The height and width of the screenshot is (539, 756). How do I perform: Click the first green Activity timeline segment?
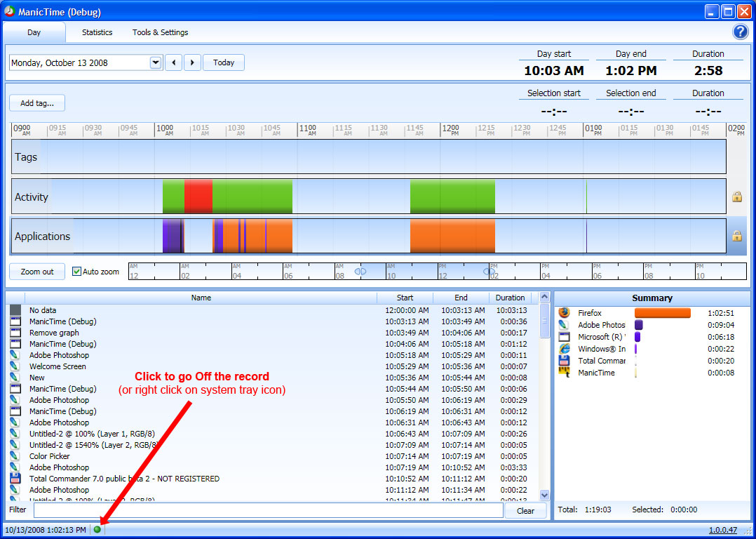(174, 196)
